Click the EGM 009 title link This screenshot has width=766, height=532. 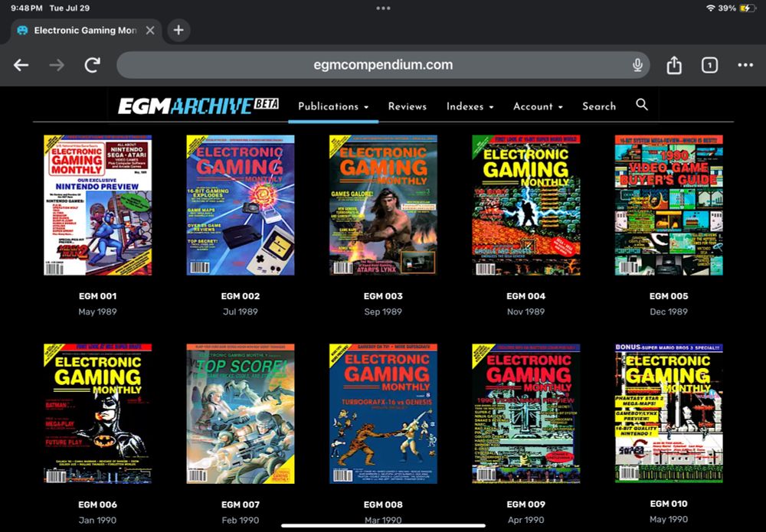pyautogui.click(x=525, y=504)
